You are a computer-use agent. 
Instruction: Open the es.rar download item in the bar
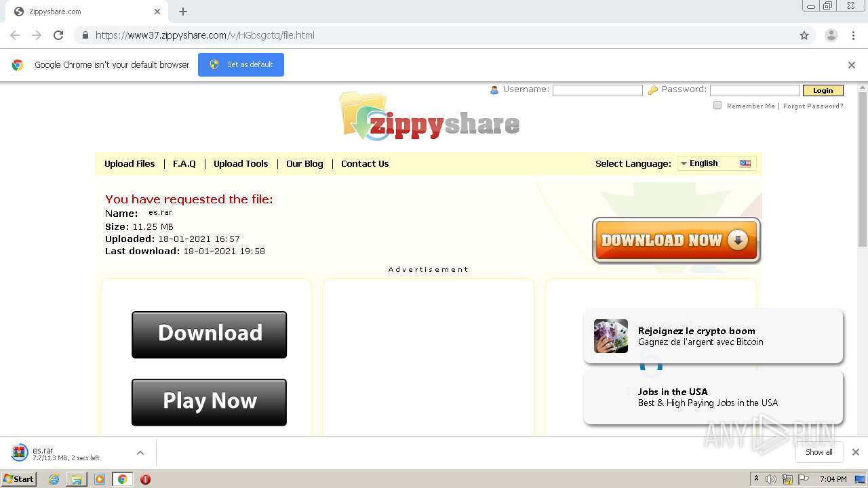[x=66, y=453]
